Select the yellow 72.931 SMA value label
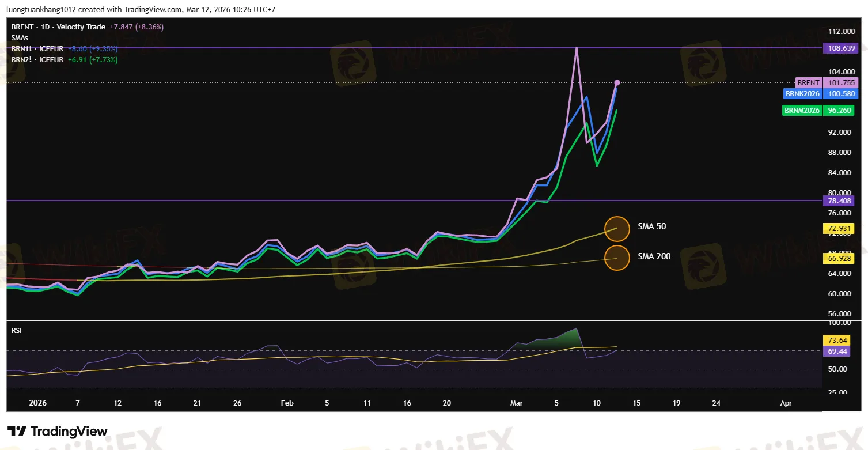The height and width of the screenshot is (450, 868). coord(841,229)
